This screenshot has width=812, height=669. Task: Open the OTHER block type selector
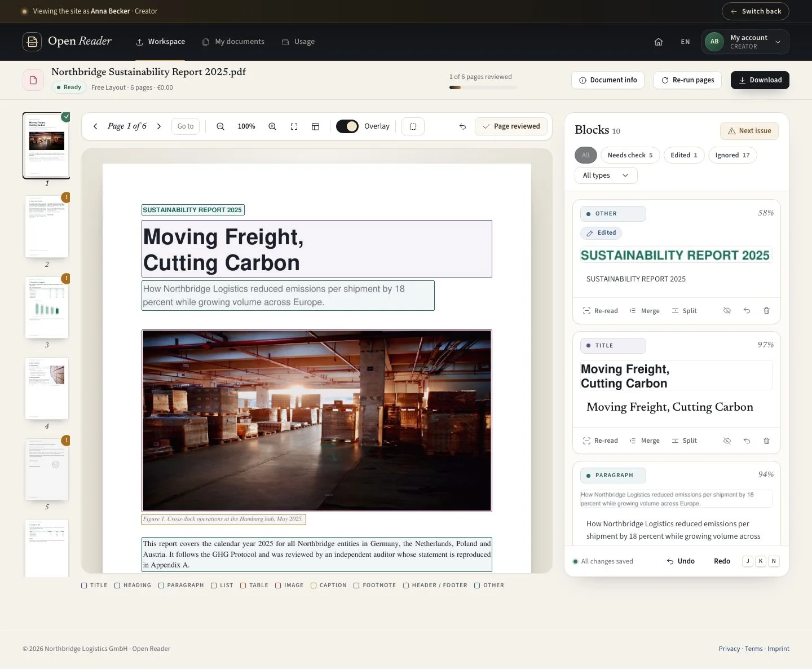coord(613,214)
